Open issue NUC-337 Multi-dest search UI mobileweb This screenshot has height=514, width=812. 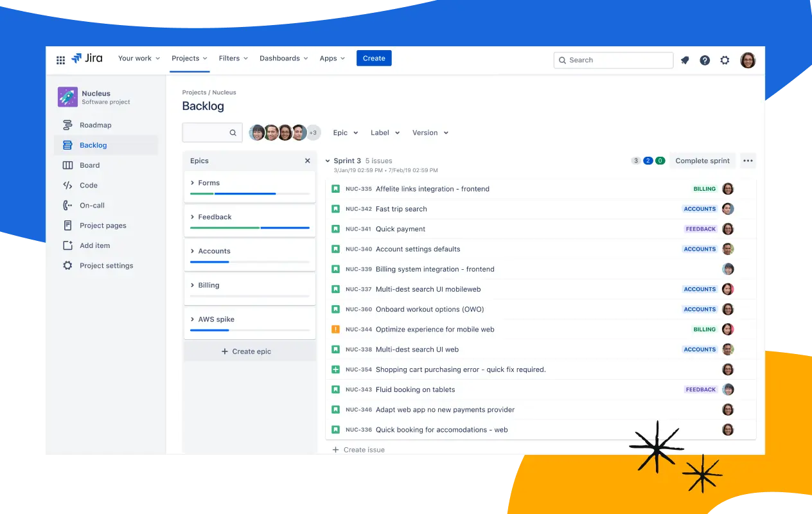pos(428,289)
